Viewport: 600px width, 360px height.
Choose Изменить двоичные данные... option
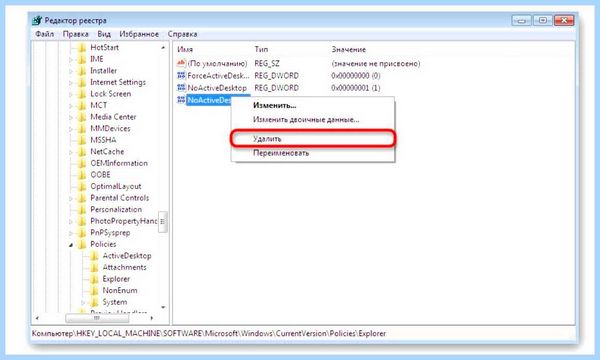(x=312, y=120)
